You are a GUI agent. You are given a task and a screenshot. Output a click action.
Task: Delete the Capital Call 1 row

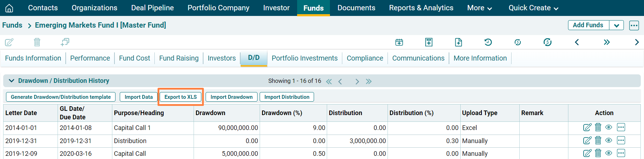click(x=598, y=127)
